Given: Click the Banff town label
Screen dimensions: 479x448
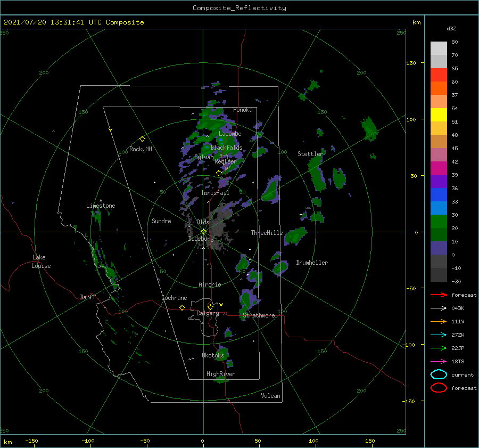Looking at the screenshot, I should (88, 297).
